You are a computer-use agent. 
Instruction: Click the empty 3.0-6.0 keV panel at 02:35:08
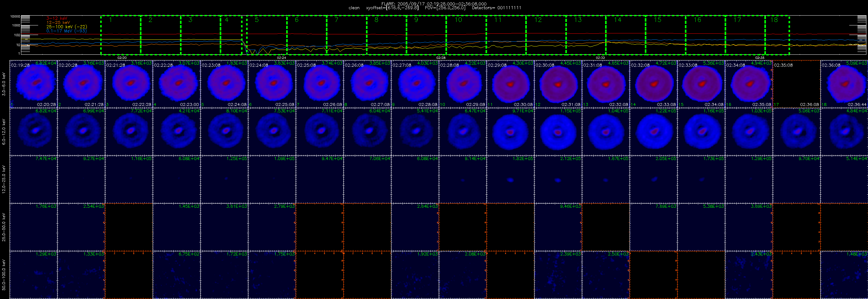coord(796,84)
